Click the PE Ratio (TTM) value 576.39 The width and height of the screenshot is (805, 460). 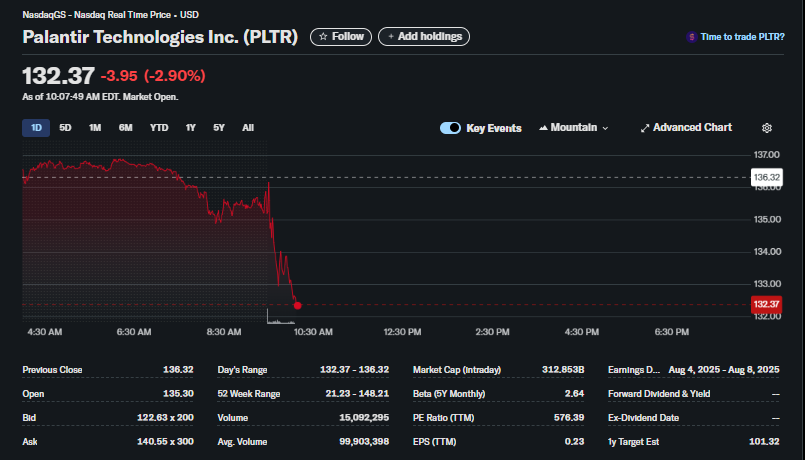tap(569, 417)
